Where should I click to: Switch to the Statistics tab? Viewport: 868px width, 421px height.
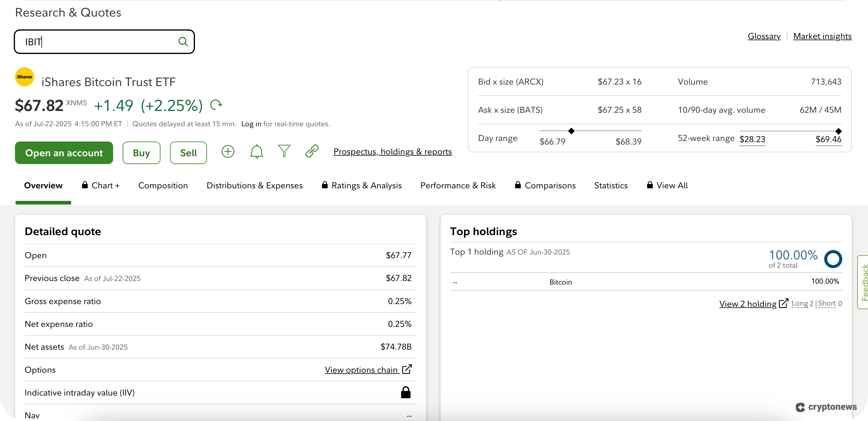pyautogui.click(x=611, y=185)
